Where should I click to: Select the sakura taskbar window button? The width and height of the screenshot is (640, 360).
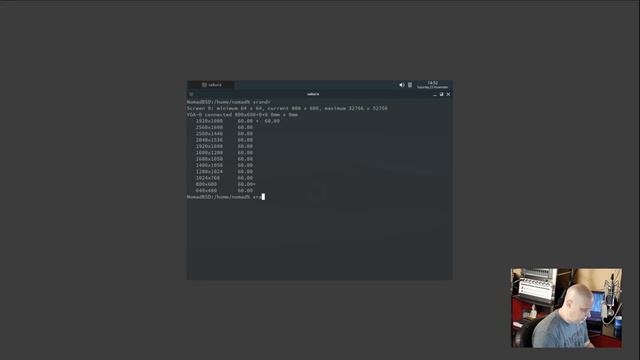point(211,85)
